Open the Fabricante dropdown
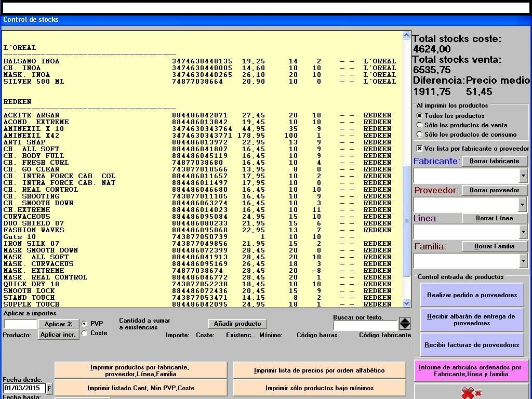This screenshot has height=399, width=532. click(x=523, y=176)
